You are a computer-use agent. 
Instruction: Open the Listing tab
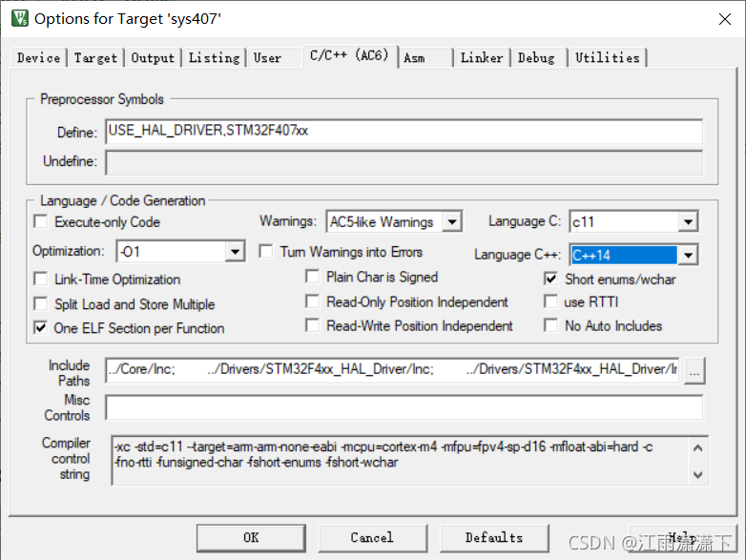tap(214, 58)
